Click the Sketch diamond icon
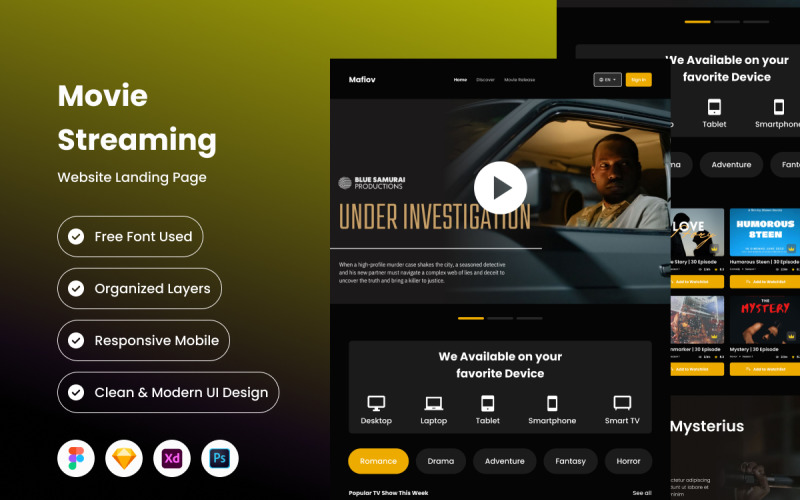The image size is (800, 500). pyautogui.click(x=124, y=458)
